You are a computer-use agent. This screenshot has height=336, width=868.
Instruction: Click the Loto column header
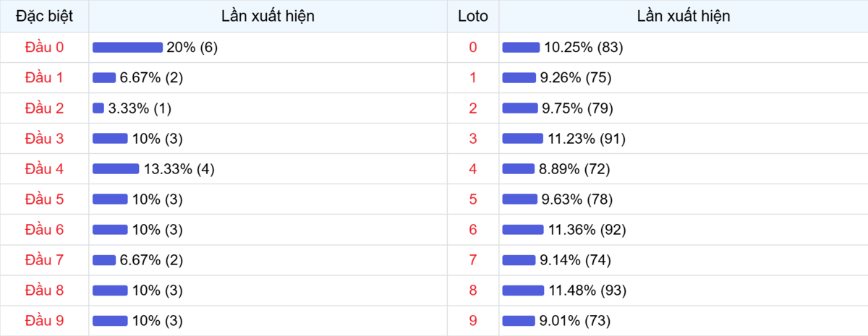(473, 16)
